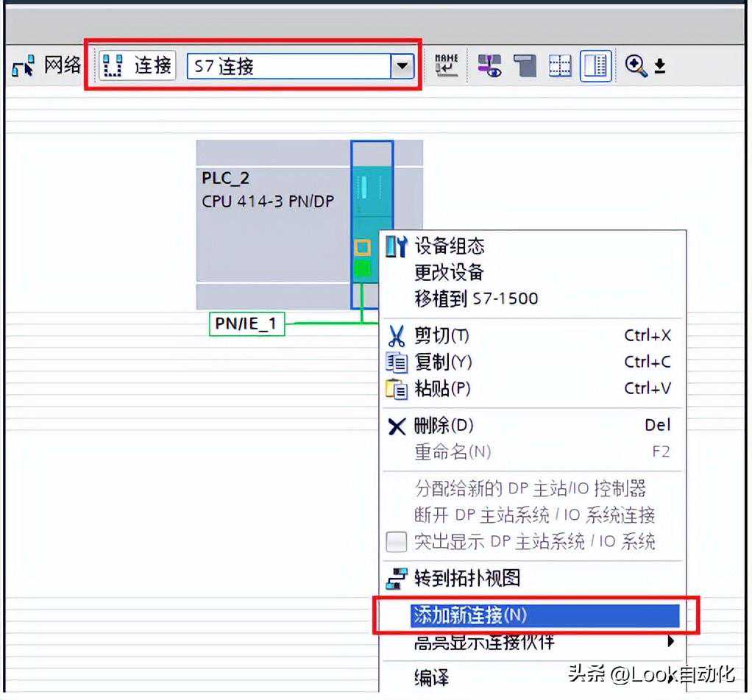Screen dimensions: 752x700
Task: Click 删除(D) in the context menu
Action: click(x=444, y=425)
